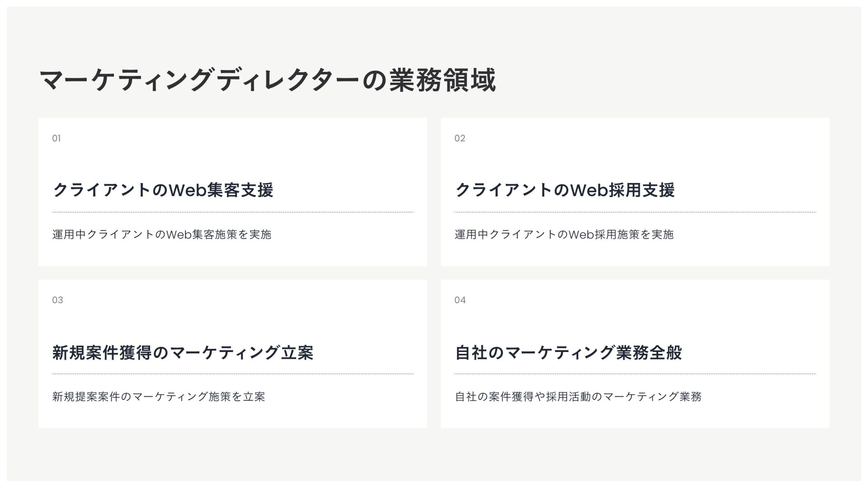The height and width of the screenshot is (488, 868).
Task: Click the card number 03 label
Action: (57, 300)
